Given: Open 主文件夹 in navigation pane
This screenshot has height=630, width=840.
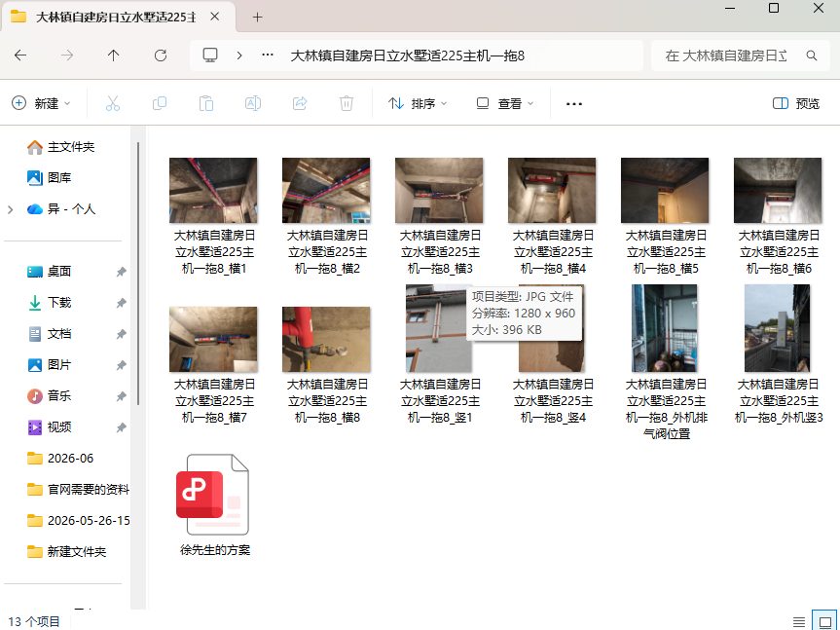Looking at the screenshot, I should (60, 147).
